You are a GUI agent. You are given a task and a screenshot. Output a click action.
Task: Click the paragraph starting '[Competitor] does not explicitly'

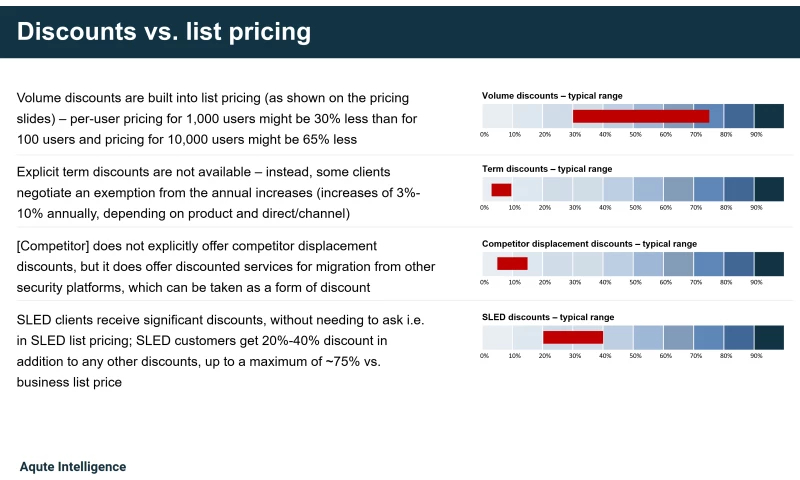click(226, 267)
